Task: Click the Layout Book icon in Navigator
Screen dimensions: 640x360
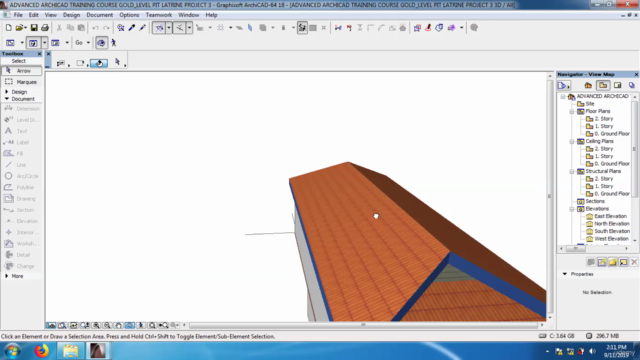Action: click(x=618, y=85)
